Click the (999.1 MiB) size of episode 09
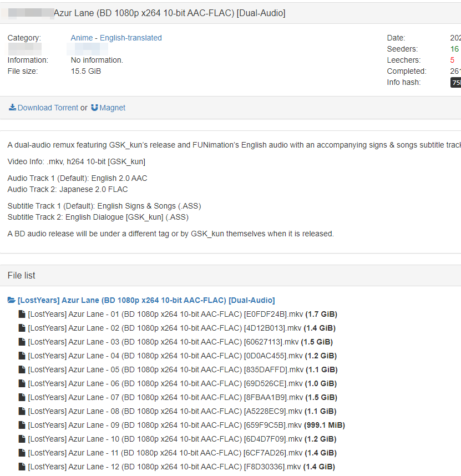The height and width of the screenshot is (476, 461). click(x=325, y=426)
